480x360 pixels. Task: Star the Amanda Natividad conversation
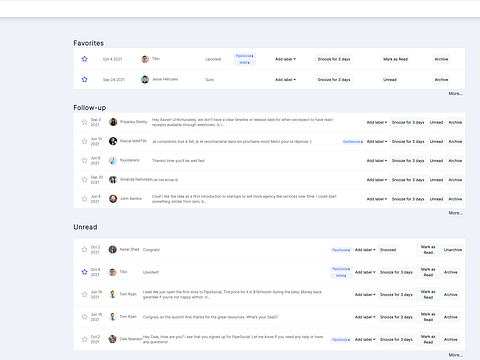click(x=84, y=180)
